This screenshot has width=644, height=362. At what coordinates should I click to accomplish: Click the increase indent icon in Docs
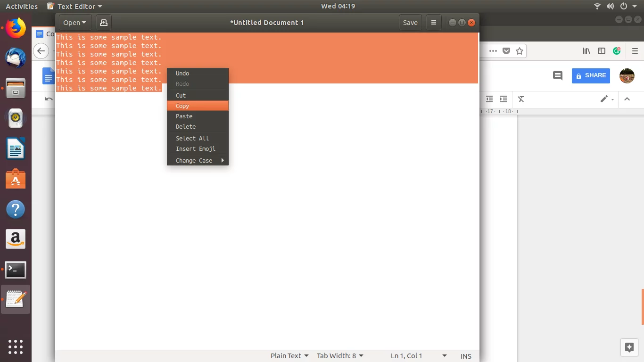(x=504, y=99)
